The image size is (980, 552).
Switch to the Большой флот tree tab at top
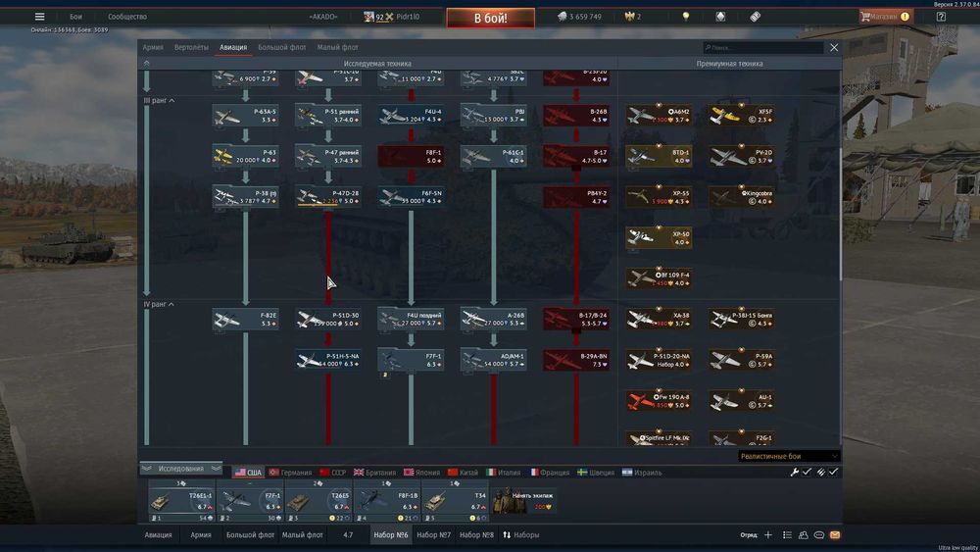click(282, 47)
